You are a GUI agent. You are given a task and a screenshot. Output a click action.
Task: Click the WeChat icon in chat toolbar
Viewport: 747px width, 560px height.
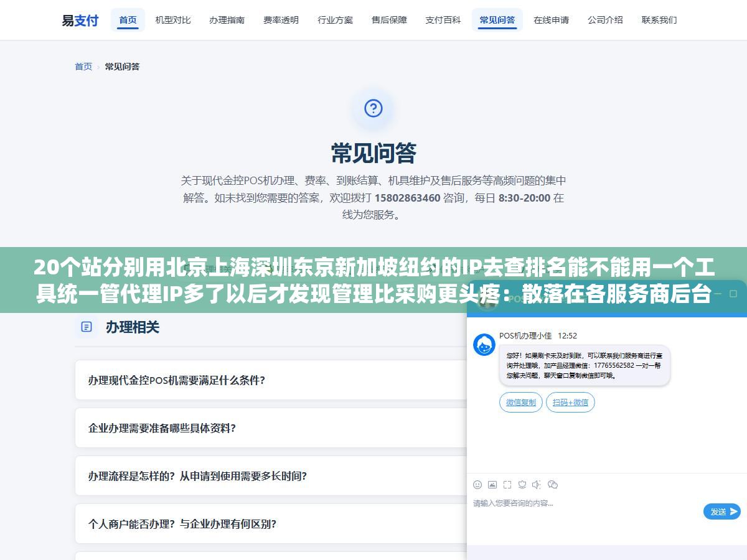point(553,484)
